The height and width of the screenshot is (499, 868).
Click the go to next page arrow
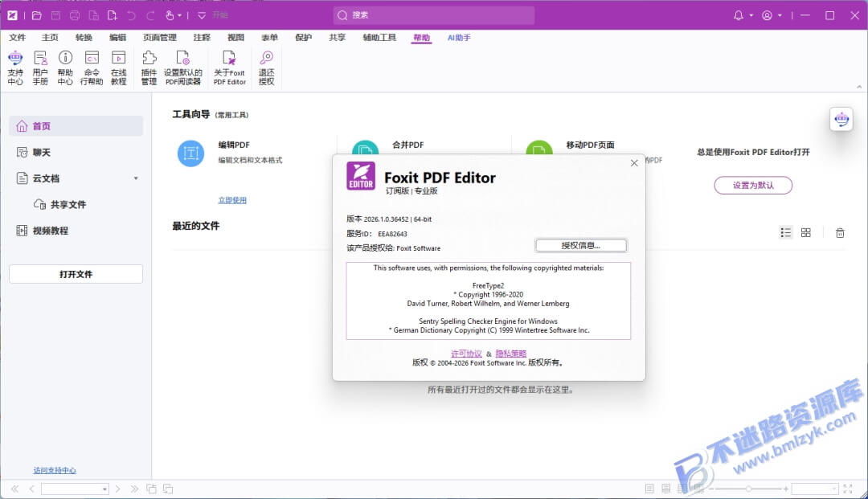tap(117, 489)
